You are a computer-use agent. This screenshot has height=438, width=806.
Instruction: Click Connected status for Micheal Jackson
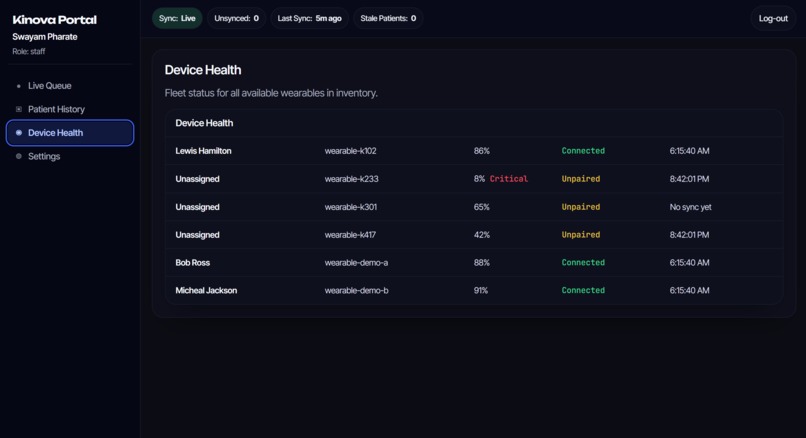(583, 290)
